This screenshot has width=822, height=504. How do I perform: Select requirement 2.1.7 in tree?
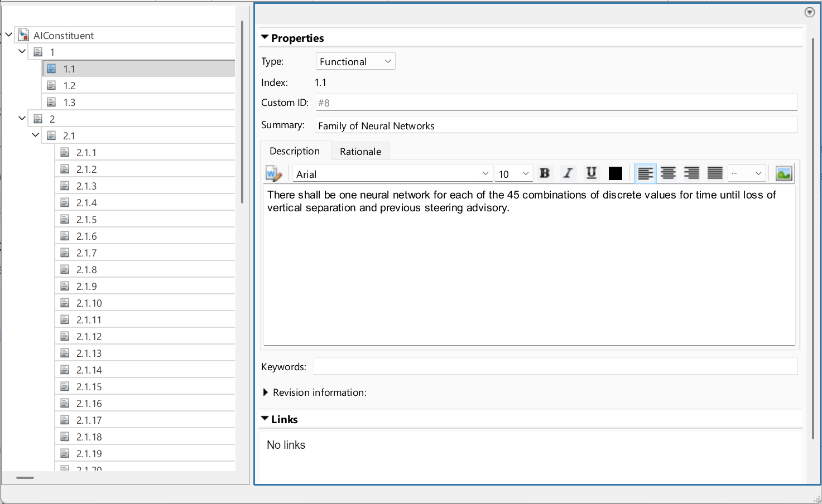[x=145, y=253]
